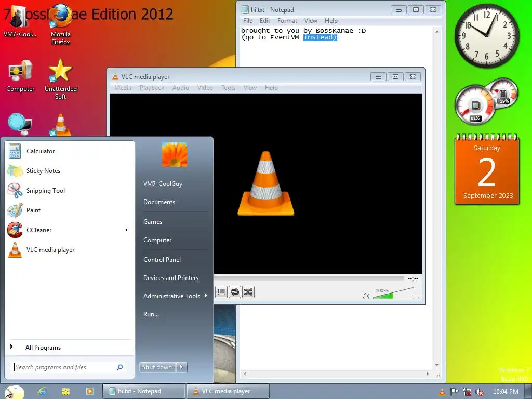Toggle VLC shuffle/random button

tap(248, 292)
